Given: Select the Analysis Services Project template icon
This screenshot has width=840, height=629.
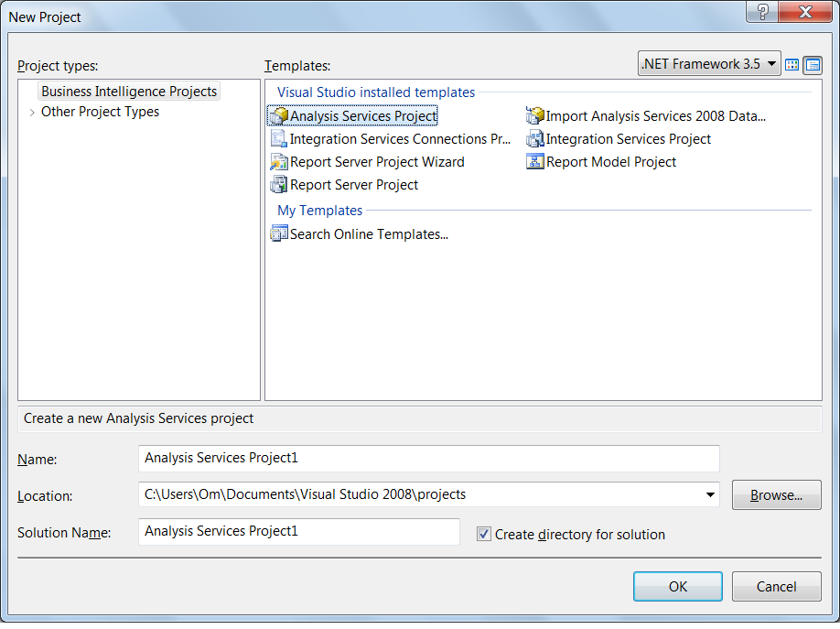Looking at the screenshot, I should tap(278, 115).
